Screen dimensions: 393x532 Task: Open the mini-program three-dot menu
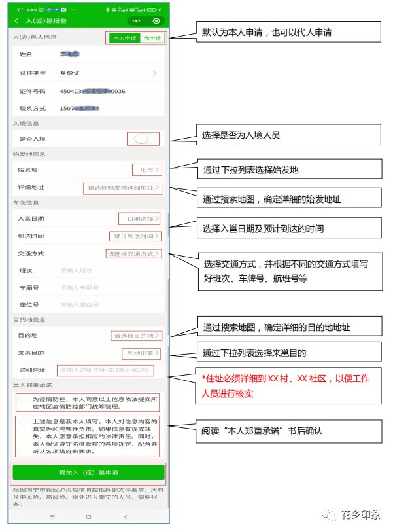tap(136, 21)
